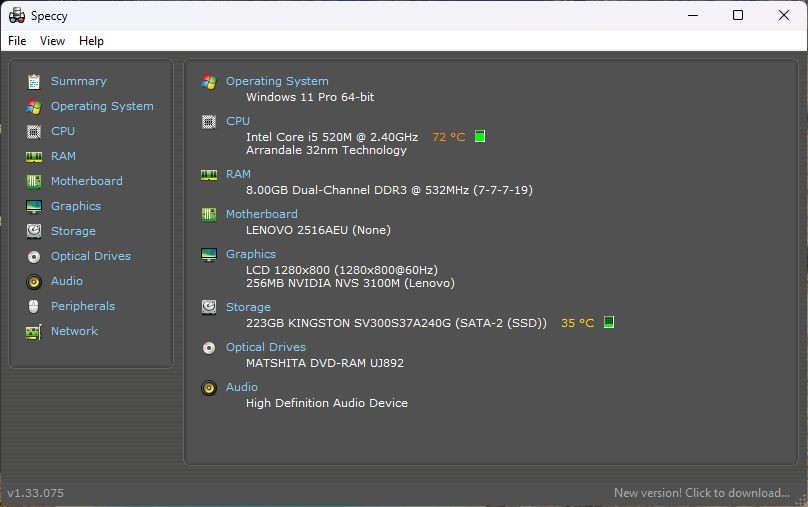Click the Summary clipboard icon in sidebar
The image size is (808, 507).
click(x=34, y=81)
